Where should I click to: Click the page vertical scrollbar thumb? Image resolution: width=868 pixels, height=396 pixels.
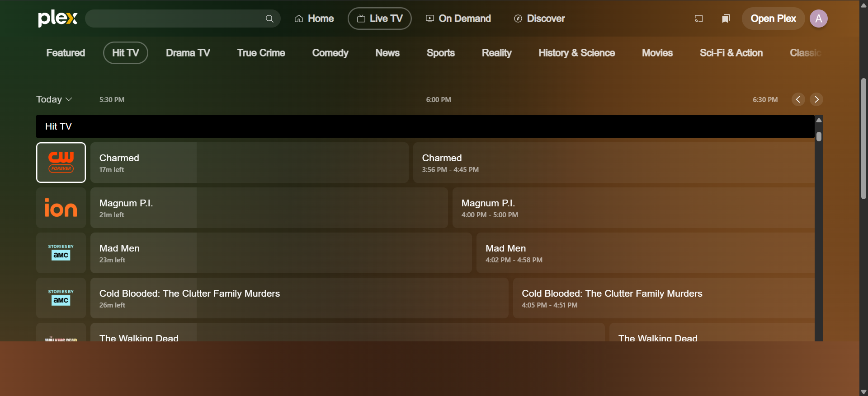pyautogui.click(x=863, y=139)
